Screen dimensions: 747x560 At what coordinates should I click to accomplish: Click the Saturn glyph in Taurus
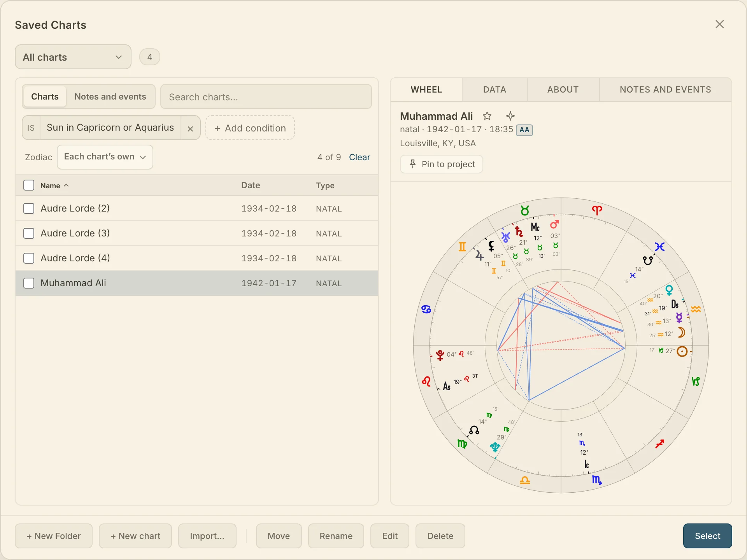tap(519, 232)
